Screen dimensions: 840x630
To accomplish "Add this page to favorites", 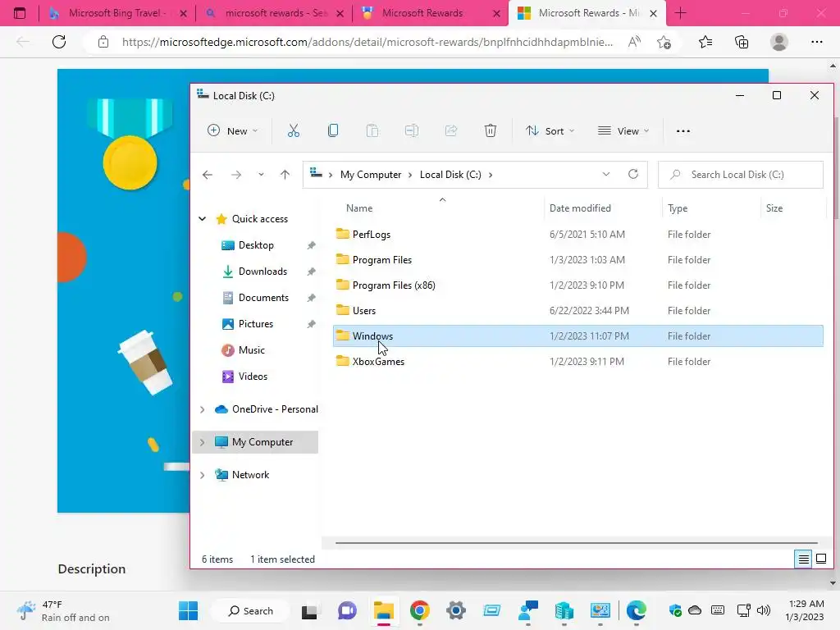I will 664,42.
